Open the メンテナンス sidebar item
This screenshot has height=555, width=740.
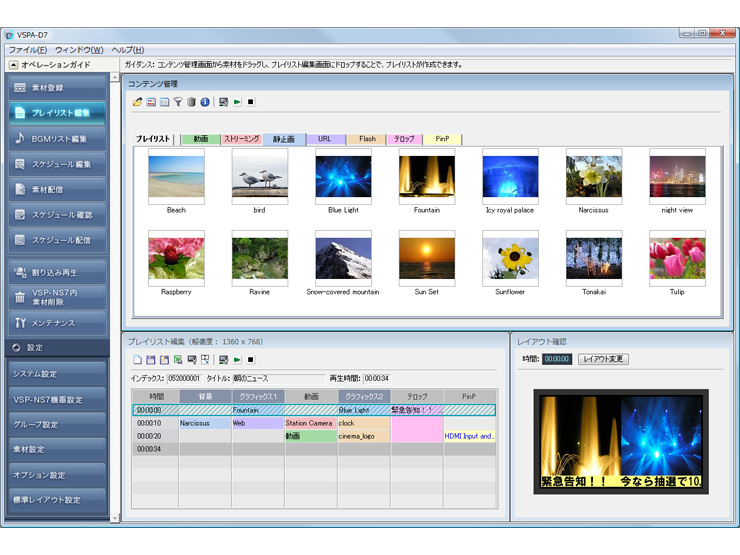tap(59, 323)
